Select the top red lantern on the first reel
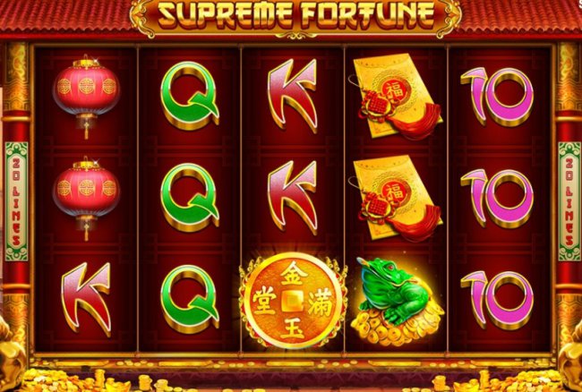 coord(87,96)
